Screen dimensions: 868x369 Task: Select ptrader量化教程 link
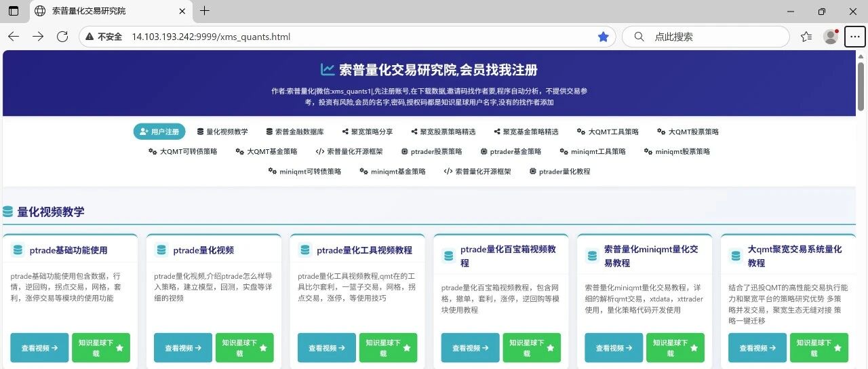click(559, 172)
